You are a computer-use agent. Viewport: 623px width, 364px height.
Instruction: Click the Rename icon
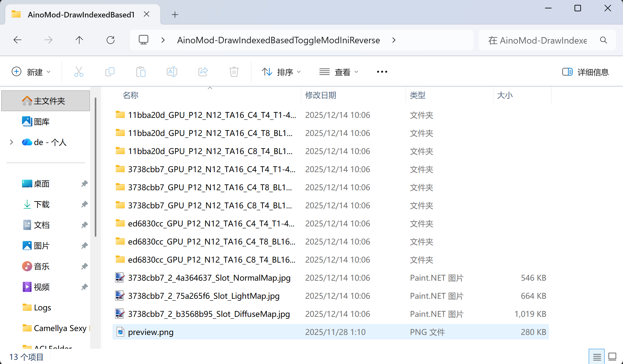pos(172,72)
